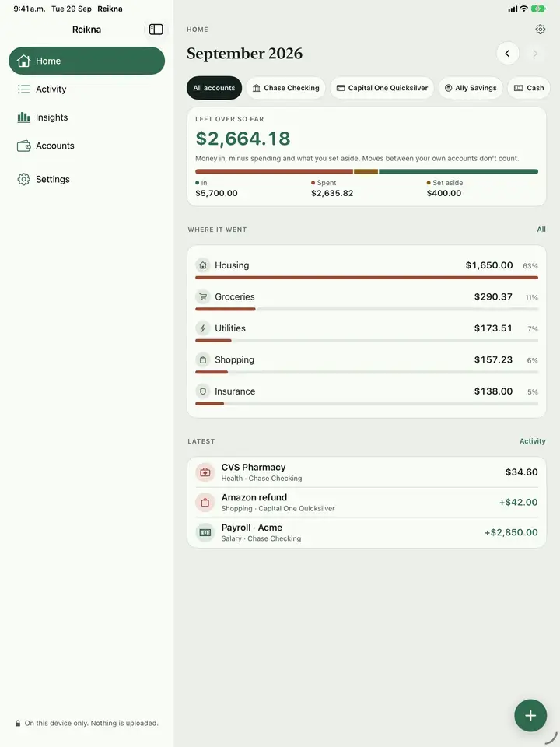Click the Insurance shield icon
The image size is (560, 747).
coord(203,391)
